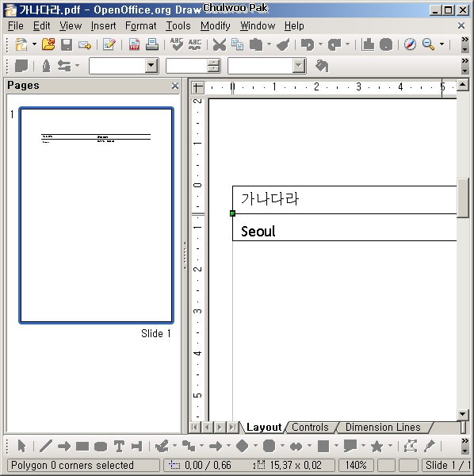Open the Format menu
Image resolution: width=474 pixels, height=476 pixels.
(x=141, y=26)
